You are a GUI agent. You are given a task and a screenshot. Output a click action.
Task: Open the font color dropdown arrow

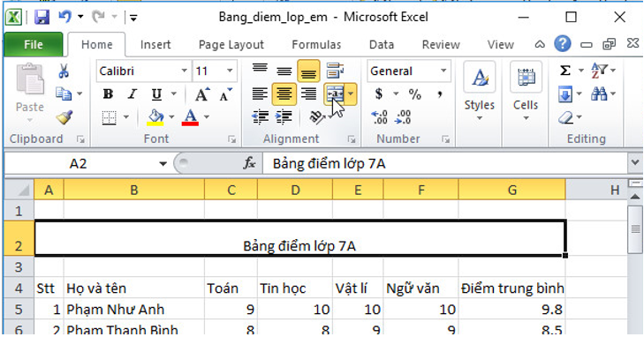207,117
